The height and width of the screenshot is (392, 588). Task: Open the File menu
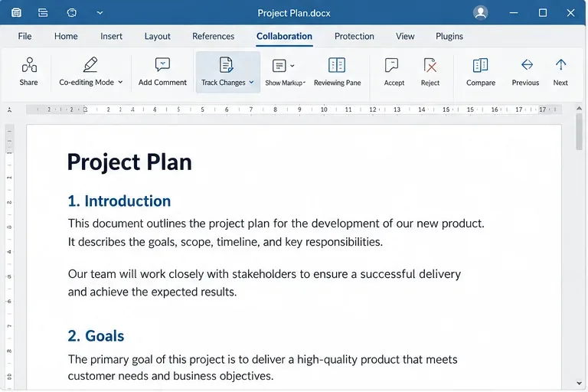(x=24, y=37)
